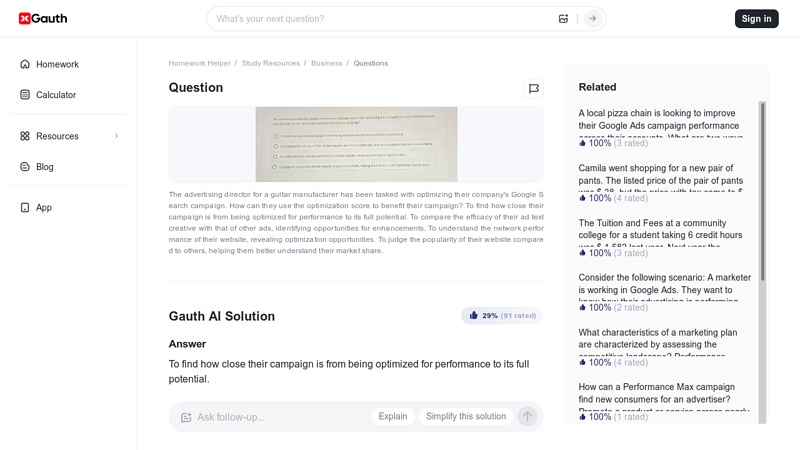The width and height of the screenshot is (800, 450).
Task: Click the thumbs-up icon on 29% rating
Action: click(x=473, y=315)
